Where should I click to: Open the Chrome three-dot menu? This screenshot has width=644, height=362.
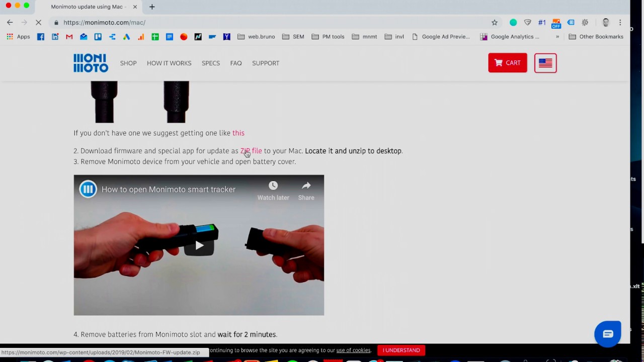pyautogui.click(x=620, y=23)
